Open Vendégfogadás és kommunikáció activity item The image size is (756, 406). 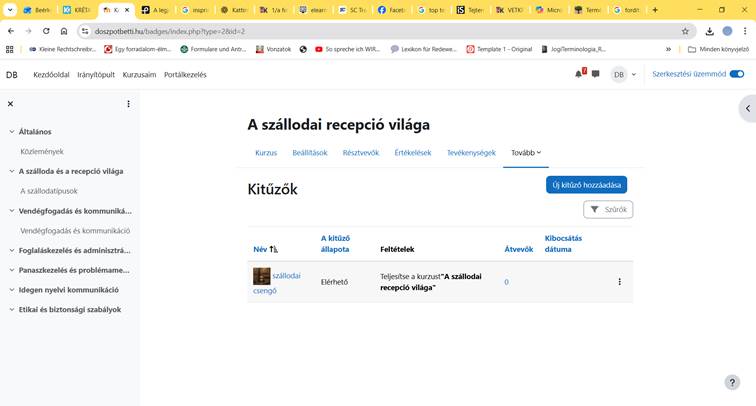pyautogui.click(x=75, y=230)
